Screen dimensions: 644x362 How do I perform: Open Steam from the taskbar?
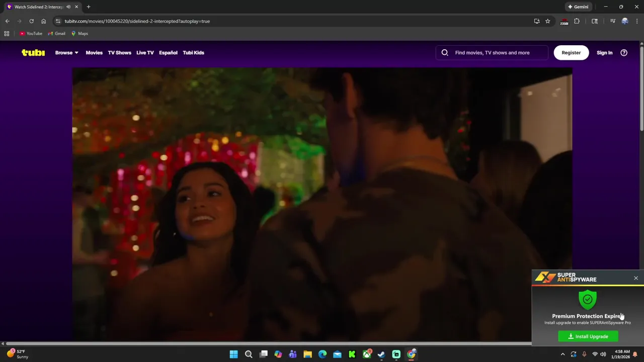point(381,354)
